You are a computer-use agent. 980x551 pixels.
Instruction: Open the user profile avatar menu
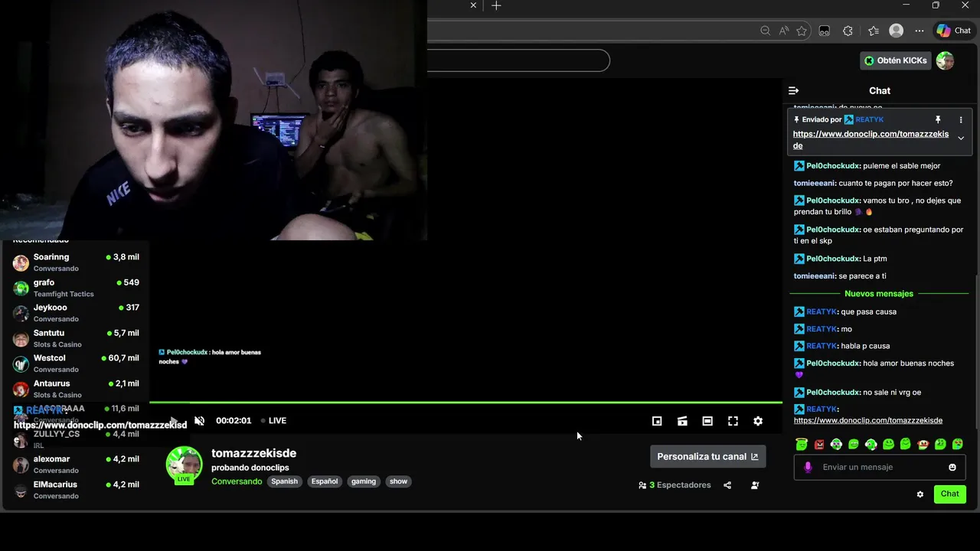tap(945, 60)
